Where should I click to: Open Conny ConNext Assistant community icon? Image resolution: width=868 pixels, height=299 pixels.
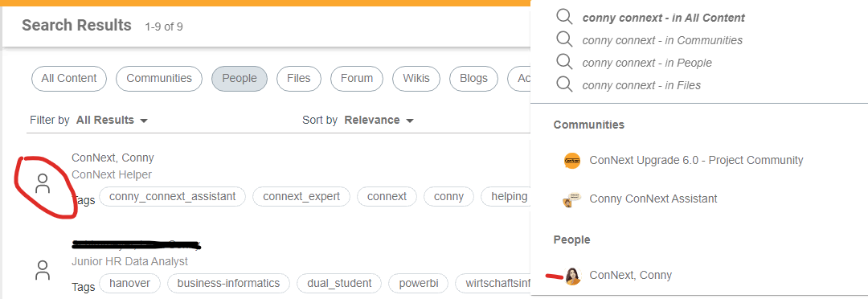[x=572, y=199]
